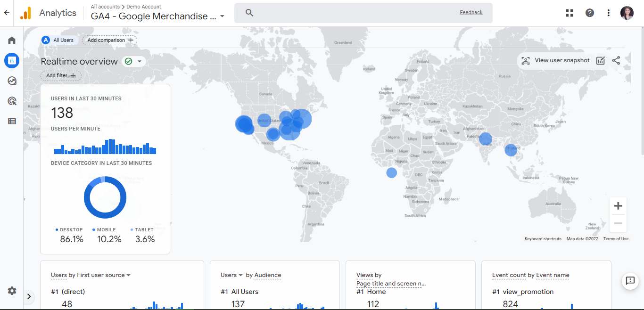Open the Realtime overview status dropdown
This screenshot has width=644, height=310.
[140, 61]
